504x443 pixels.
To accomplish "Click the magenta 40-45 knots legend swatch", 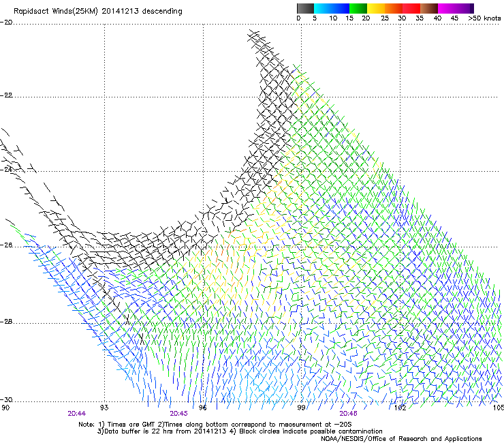I will pyautogui.click(x=447, y=8).
